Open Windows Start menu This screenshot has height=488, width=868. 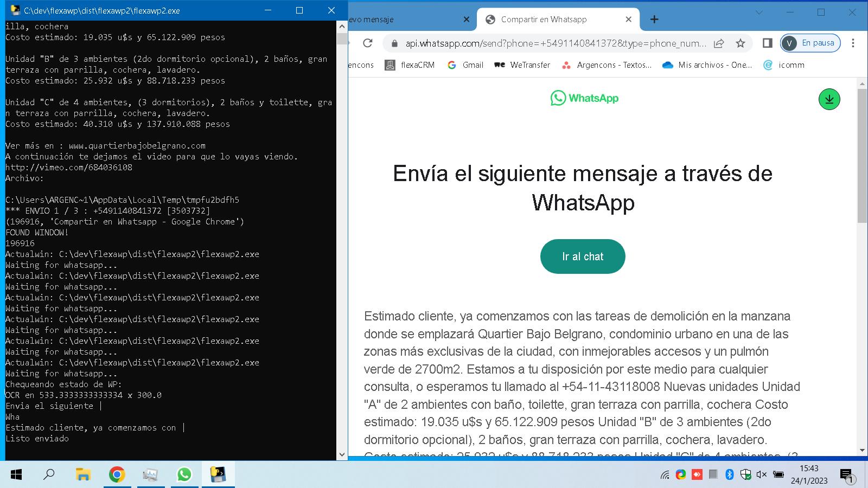point(16,475)
